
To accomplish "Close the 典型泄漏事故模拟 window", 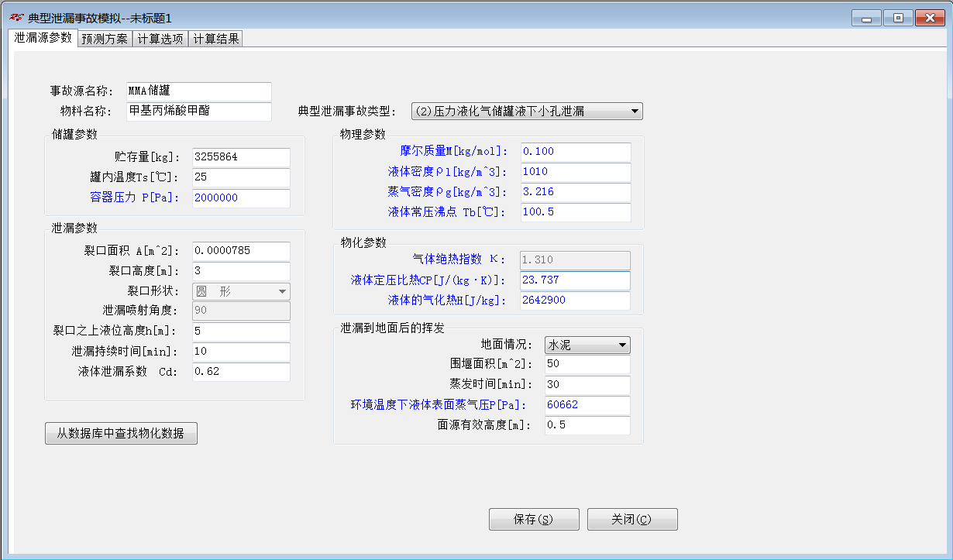I will coord(930,19).
